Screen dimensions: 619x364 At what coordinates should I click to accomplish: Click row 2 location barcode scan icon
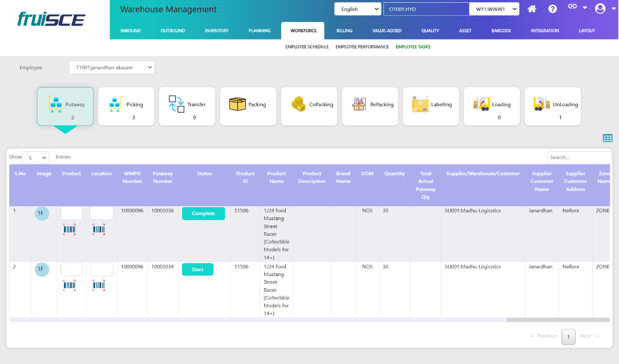[x=99, y=286]
